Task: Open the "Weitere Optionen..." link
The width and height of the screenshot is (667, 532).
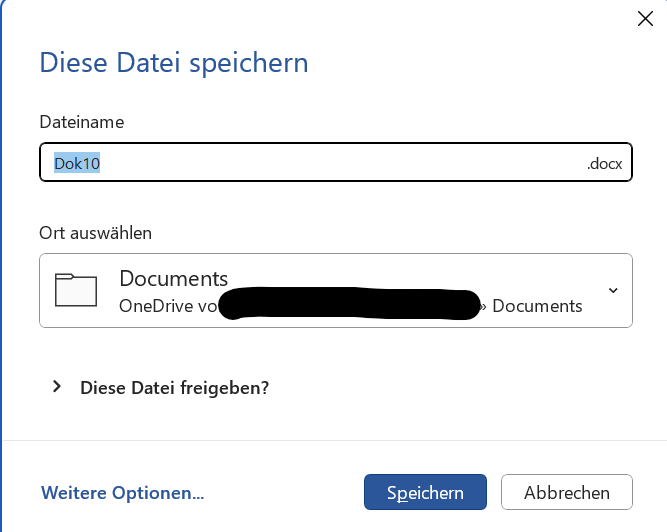Action: coord(122,493)
